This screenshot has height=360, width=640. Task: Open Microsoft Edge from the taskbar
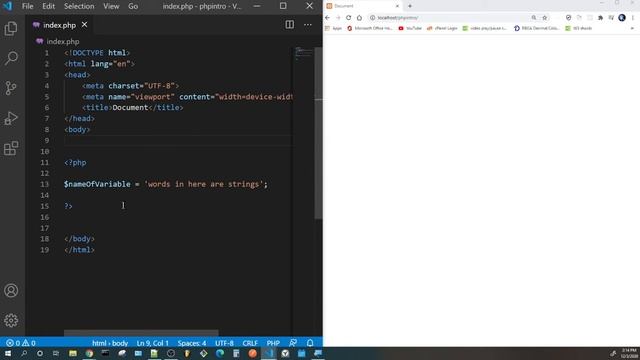click(x=220, y=353)
